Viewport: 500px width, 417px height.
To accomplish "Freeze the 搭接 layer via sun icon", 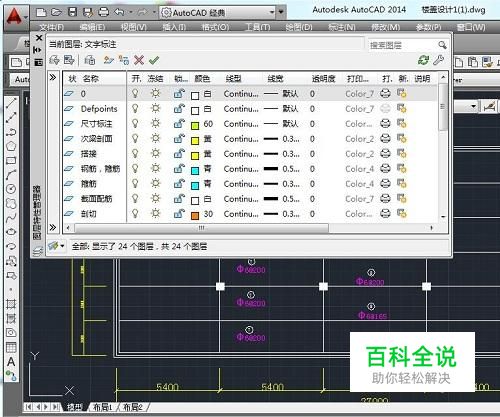I will 155,153.
